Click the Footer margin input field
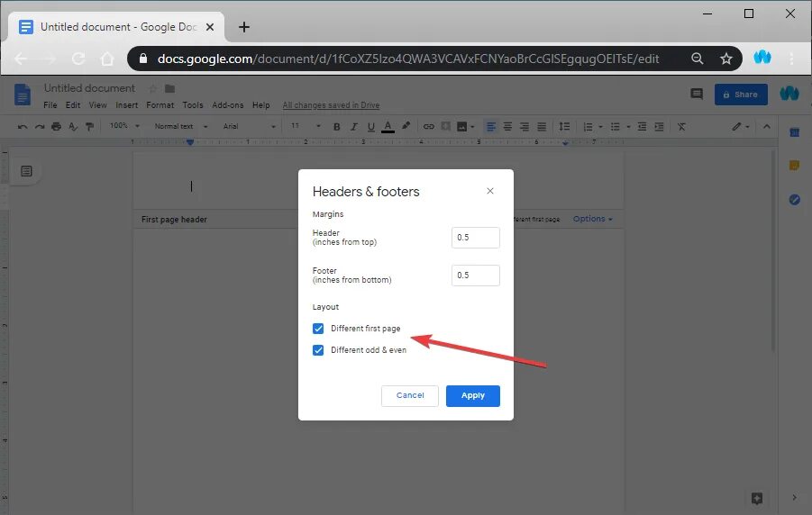The image size is (812, 515). [x=475, y=276]
